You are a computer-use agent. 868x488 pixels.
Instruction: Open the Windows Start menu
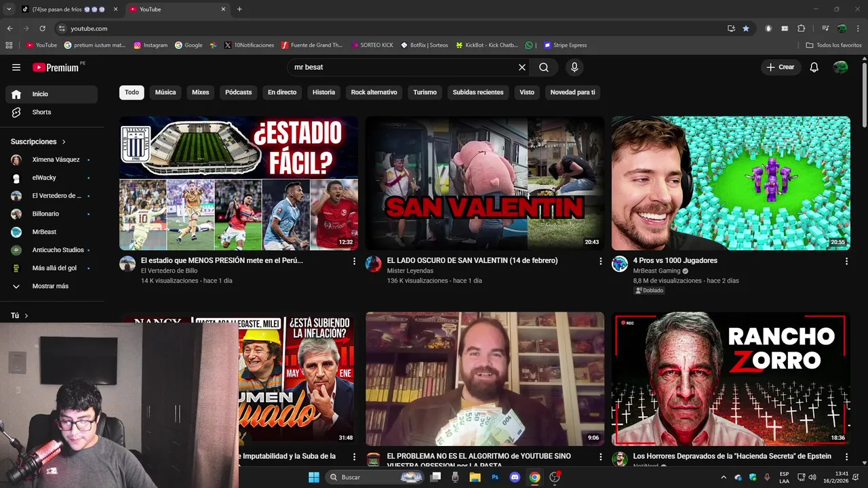[314, 477]
